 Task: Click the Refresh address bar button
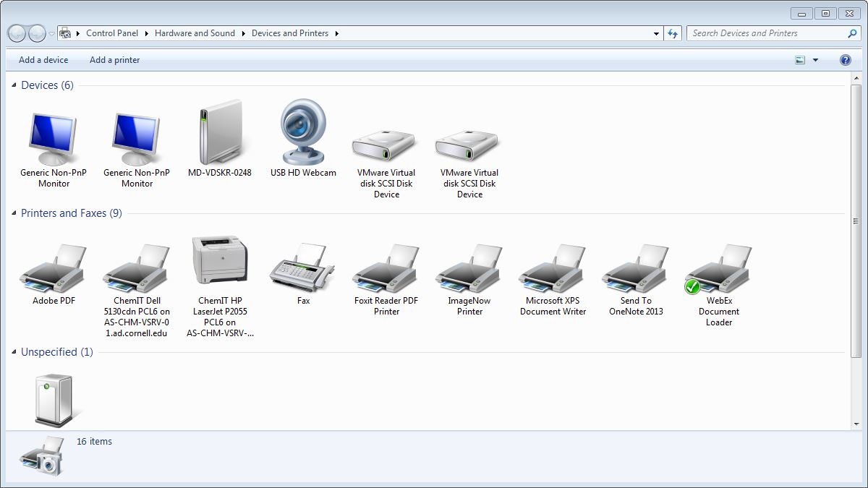point(673,33)
